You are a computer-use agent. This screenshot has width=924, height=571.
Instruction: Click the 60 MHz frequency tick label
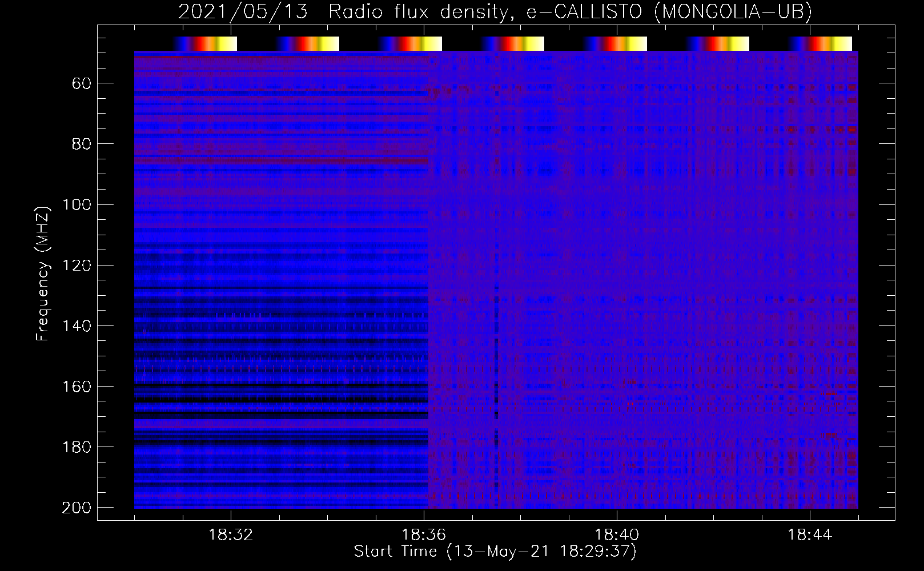coord(82,84)
